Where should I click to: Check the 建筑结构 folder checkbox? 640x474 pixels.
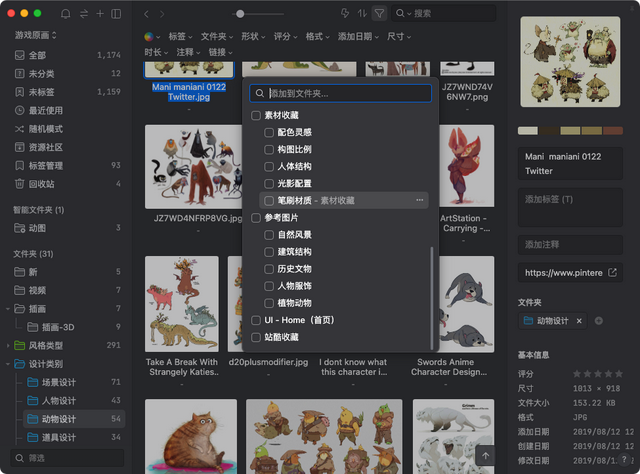tap(269, 252)
